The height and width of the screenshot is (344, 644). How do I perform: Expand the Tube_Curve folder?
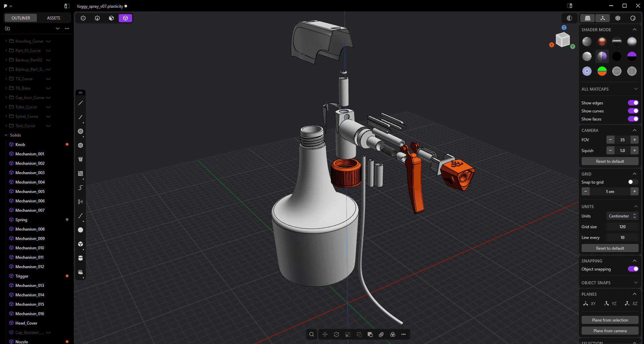(x=6, y=107)
